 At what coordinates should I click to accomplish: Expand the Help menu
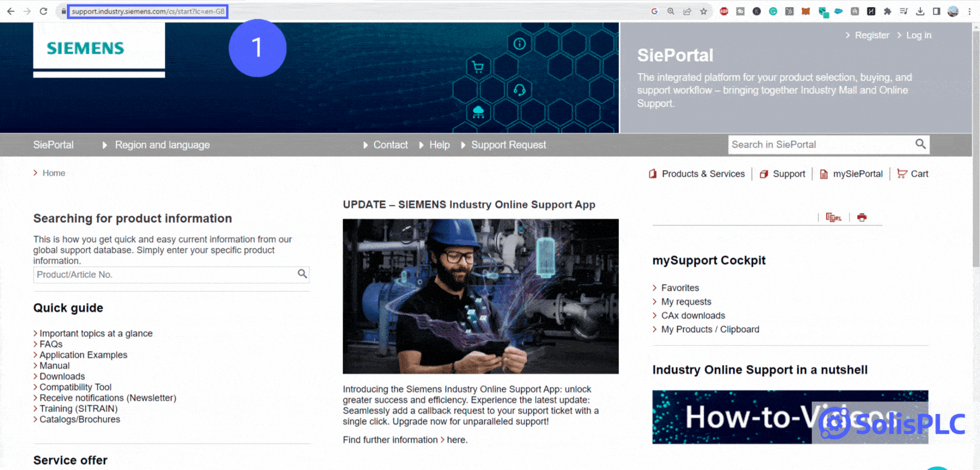(x=439, y=145)
